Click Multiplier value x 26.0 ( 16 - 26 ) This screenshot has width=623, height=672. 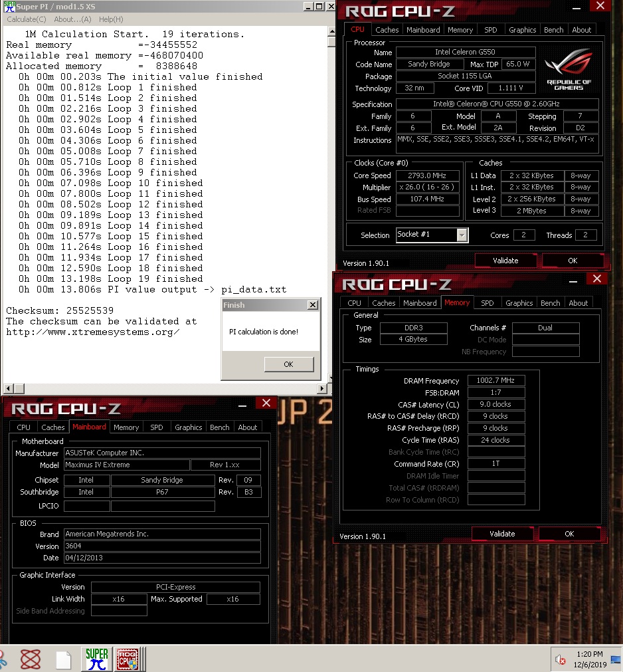[x=427, y=187]
